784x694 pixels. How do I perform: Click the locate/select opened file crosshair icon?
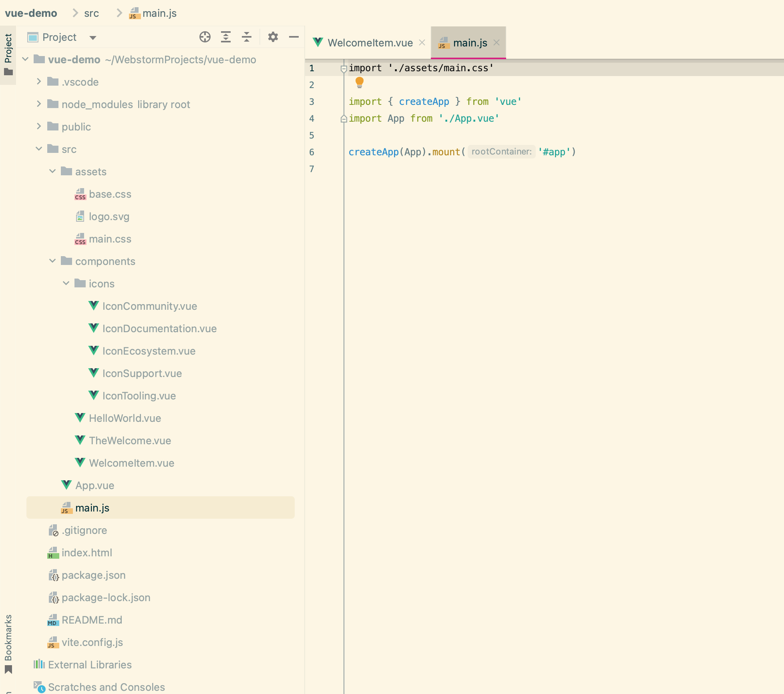click(205, 37)
